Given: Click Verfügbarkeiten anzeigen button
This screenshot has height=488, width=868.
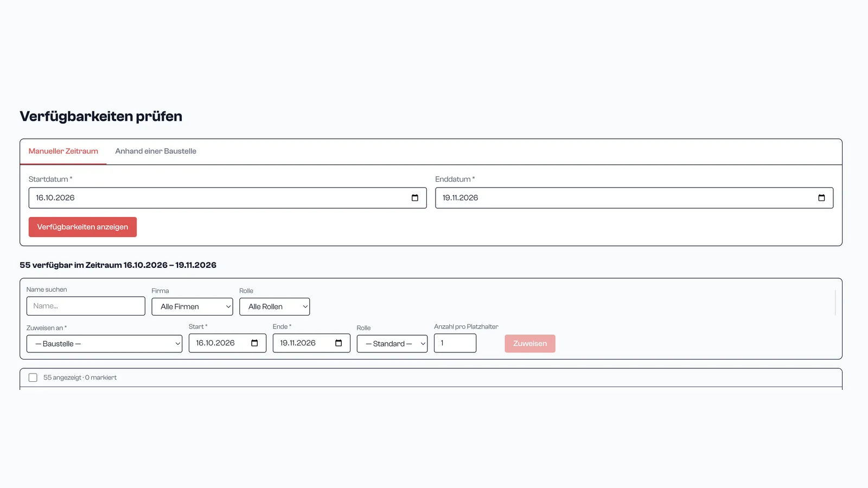Looking at the screenshot, I should (82, 227).
